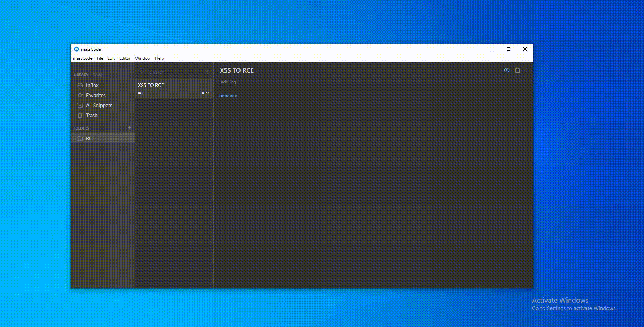This screenshot has width=644, height=327.
Task: Select the Trash library item
Action: point(103,115)
